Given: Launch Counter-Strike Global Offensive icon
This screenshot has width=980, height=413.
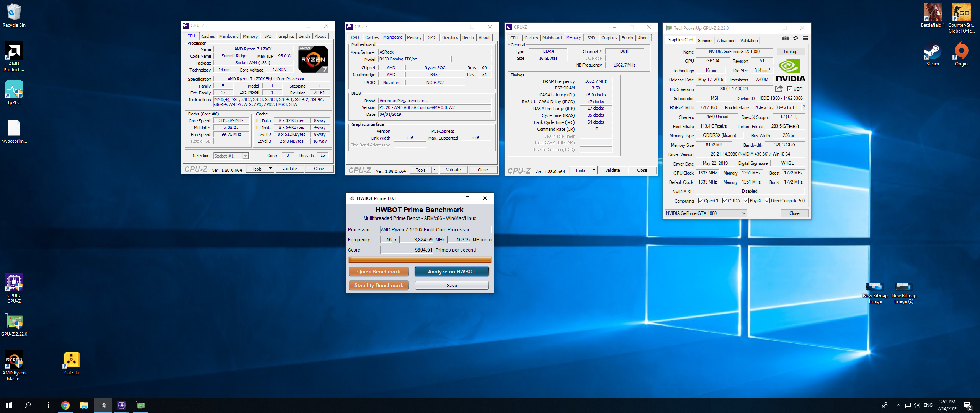Looking at the screenshot, I should click(962, 18).
